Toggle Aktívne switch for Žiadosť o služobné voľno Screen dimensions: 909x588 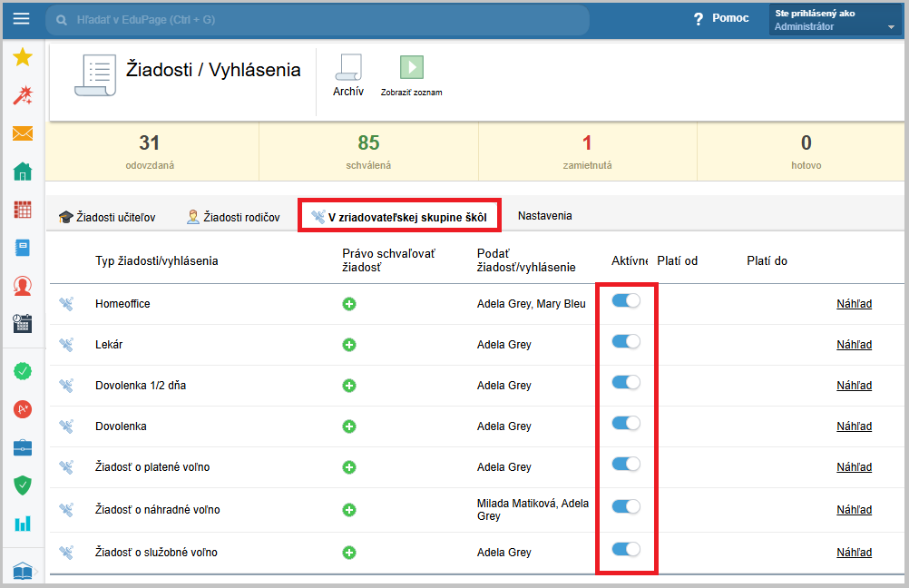click(x=626, y=549)
